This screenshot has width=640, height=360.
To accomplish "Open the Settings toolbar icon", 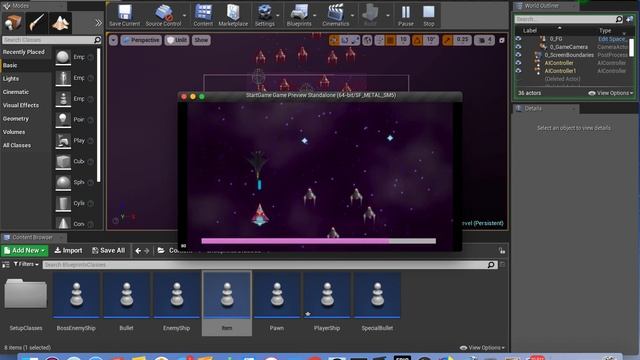I will [x=264, y=16].
